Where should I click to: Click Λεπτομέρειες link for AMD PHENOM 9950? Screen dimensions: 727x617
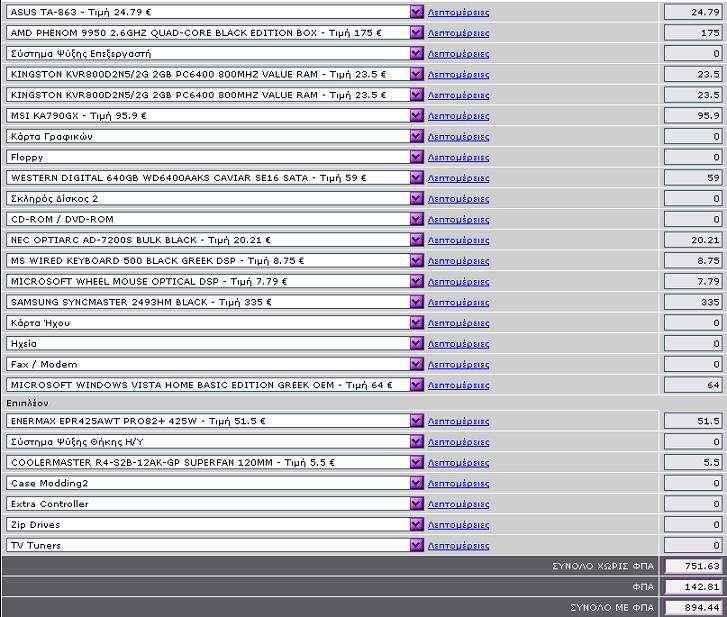pyautogui.click(x=458, y=33)
